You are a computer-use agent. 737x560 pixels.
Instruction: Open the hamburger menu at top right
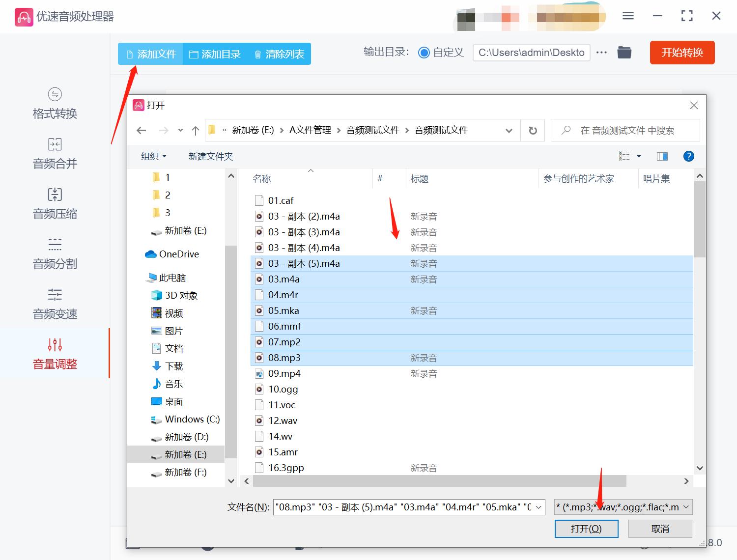[627, 15]
